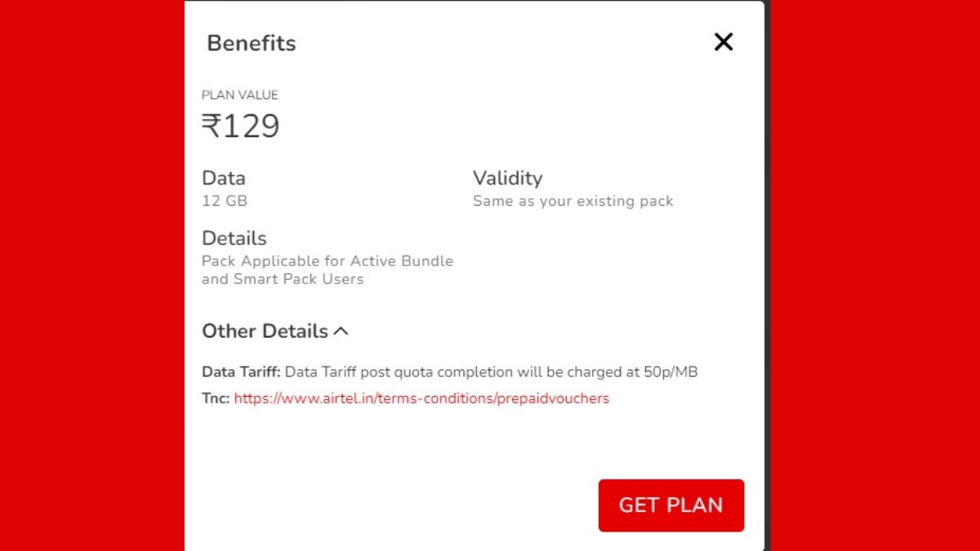
Task: Close the Benefits dialog with the X icon
Action: [x=724, y=42]
